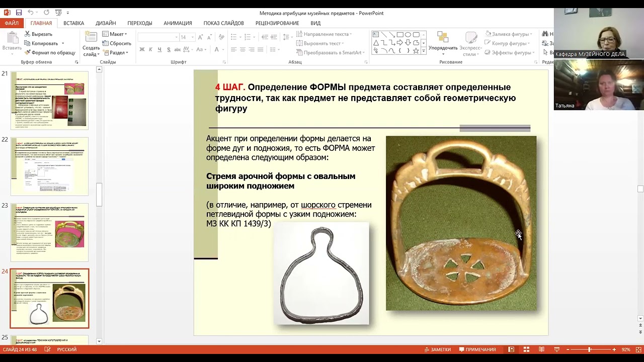This screenshot has width=644, height=362.
Task: Click Express styles (Экспресс-стили) button
Action: [x=471, y=43]
